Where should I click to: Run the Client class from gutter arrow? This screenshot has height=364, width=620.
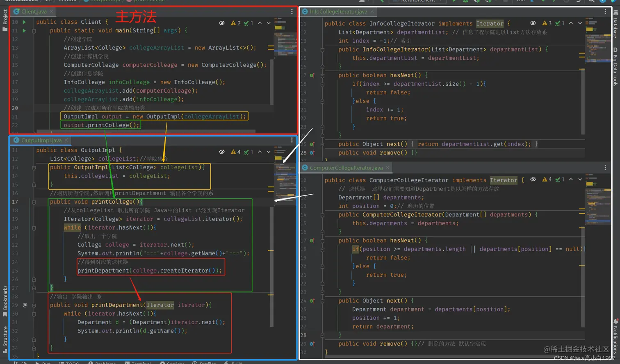click(24, 22)
